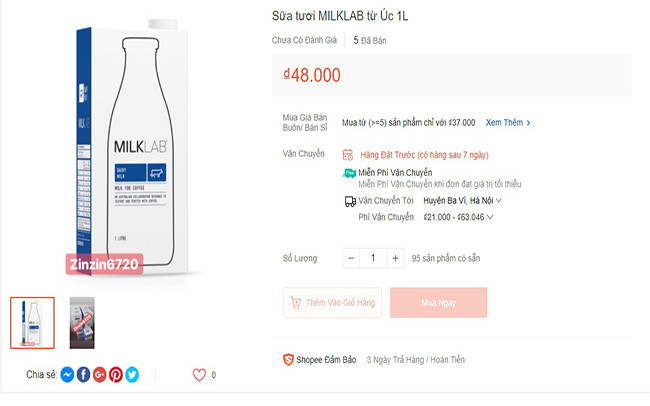650x406 pixels.
Task: Increase quantity with plus button
Action: pos(395,258)
